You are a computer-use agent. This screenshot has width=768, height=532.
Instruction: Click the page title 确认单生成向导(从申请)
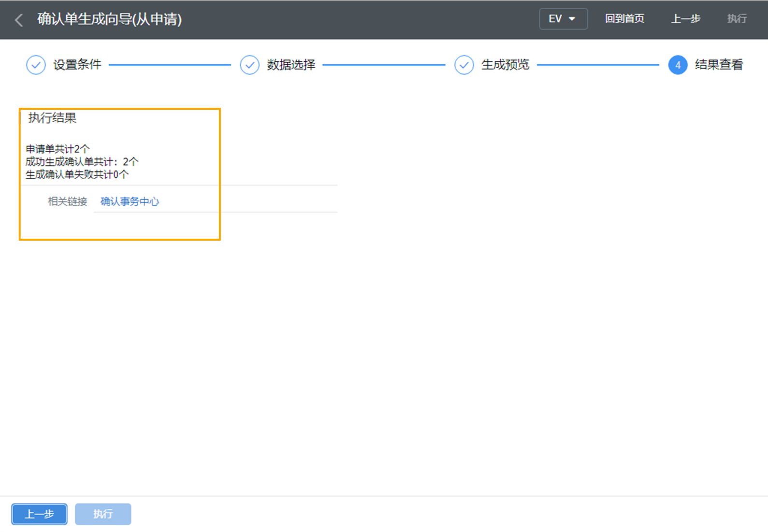[110, 19]
